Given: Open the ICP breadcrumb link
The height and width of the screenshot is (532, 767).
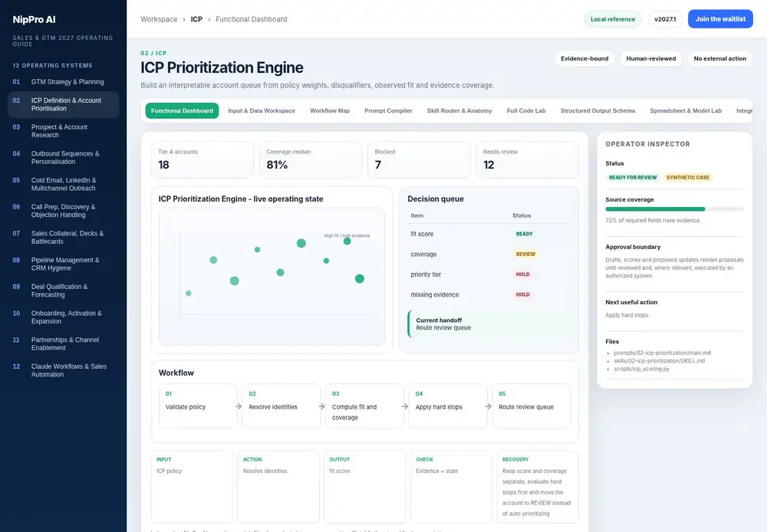Looking at the screenshot, I should [196, 19].
